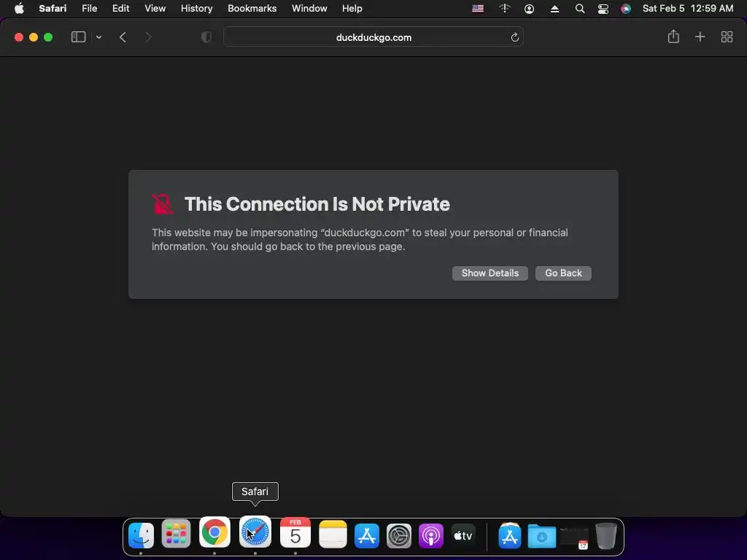Open Notes from the Dock
Image resolution: width=747 pixels, height=560 pixels.
pyautogui.click(x=333, y=534)
